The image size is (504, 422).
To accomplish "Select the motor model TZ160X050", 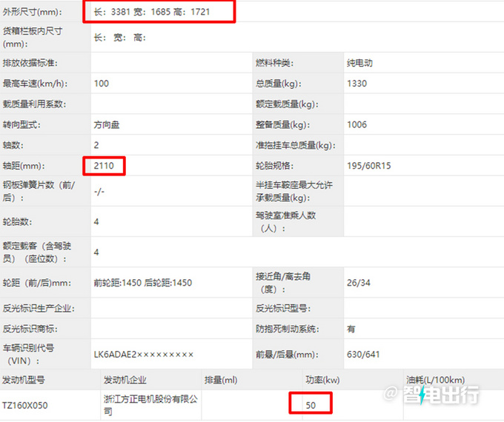I will click(x=24, y=405).
